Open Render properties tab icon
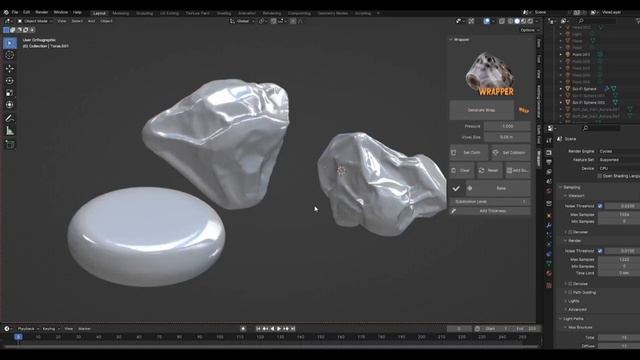The image size is (640, 360). tap(549, 152)
